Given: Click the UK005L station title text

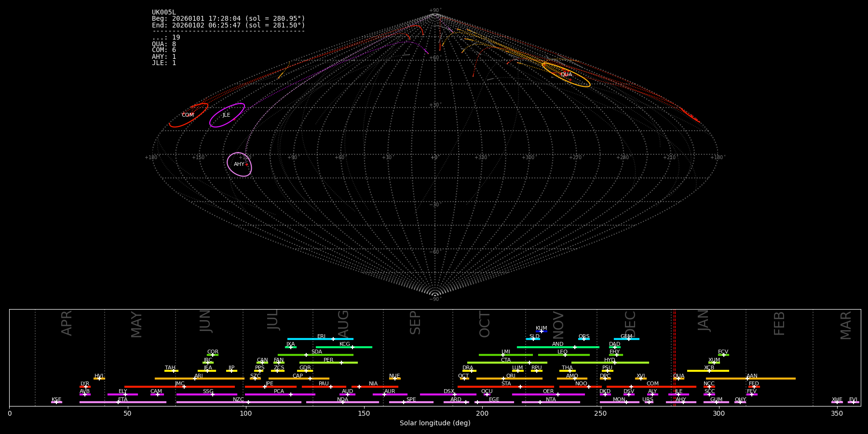Looking at the screenshot, I should [164, 13].
